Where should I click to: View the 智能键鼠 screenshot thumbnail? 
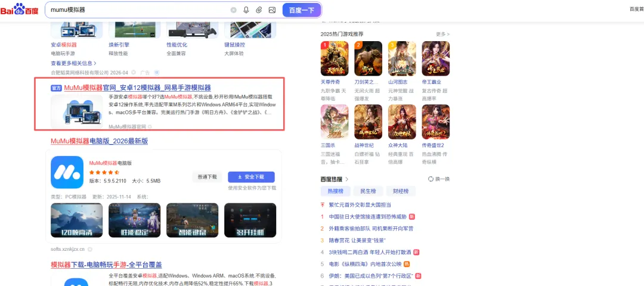[192, 220]
